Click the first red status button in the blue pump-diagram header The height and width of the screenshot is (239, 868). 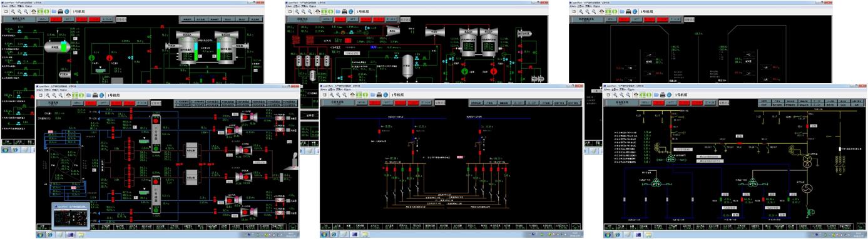(x=90, y=103)
